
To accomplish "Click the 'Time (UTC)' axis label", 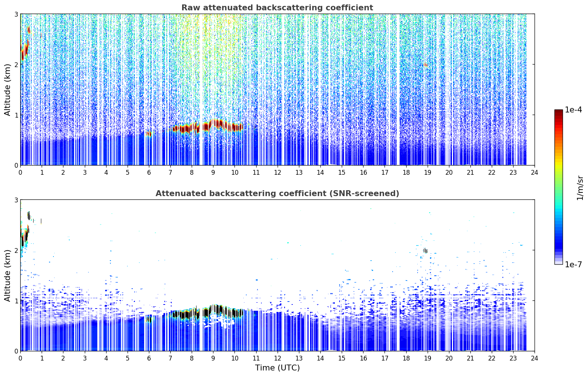I will tap(277, 368).
